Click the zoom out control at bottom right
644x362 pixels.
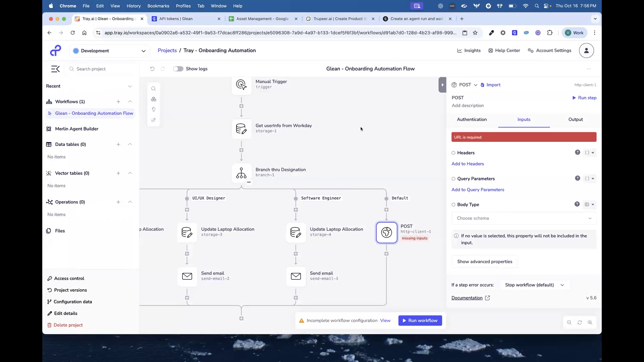pyautogui.click(x=569, y=323)
